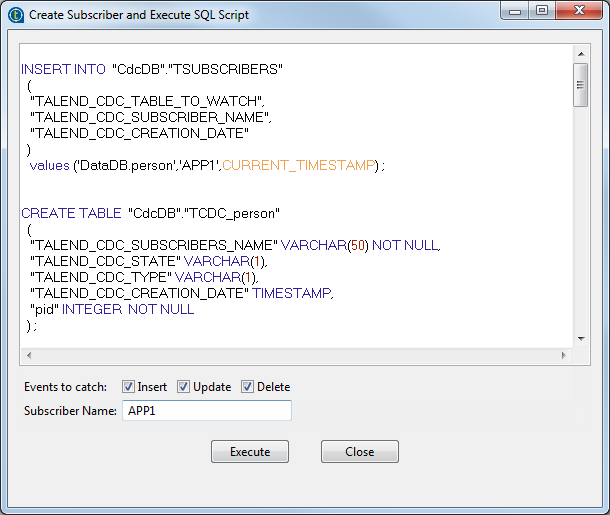The width and height of the screenshot is (610, 515).
Task: Click the horizontal scrollbar right arrow
Action: 564,355
